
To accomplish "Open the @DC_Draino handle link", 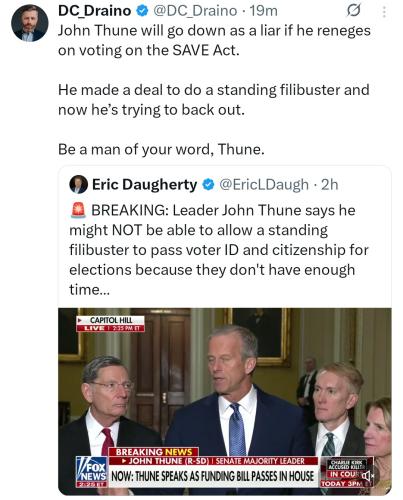I will pyautogui.click(x=195, y=11).
